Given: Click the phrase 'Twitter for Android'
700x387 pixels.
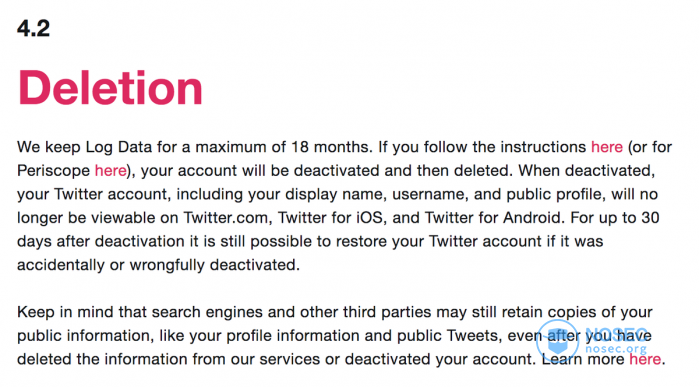Looking at the screenshot, I should pyautogui.click(x=493, y=218).
